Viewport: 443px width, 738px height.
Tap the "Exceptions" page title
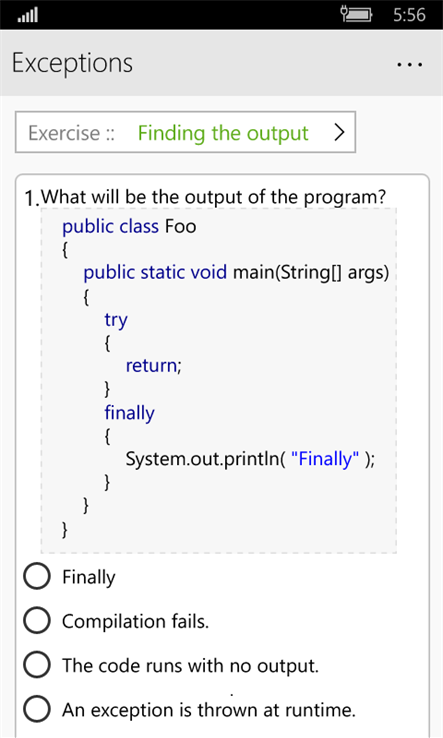(x=72, y=64)
